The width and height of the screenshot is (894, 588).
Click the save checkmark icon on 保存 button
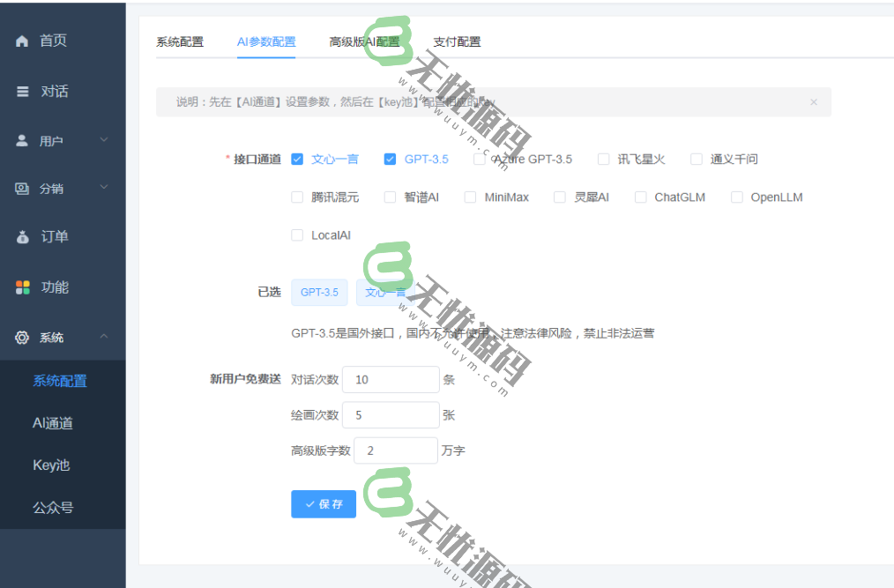pyautogui.click(x=309, y=504)
